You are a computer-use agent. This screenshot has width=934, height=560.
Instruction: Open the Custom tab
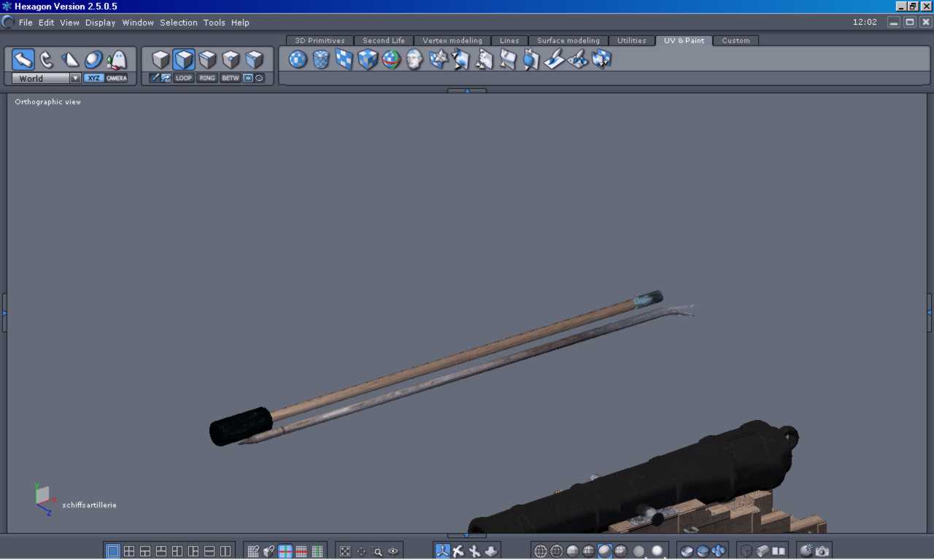(x=736, y=41)
